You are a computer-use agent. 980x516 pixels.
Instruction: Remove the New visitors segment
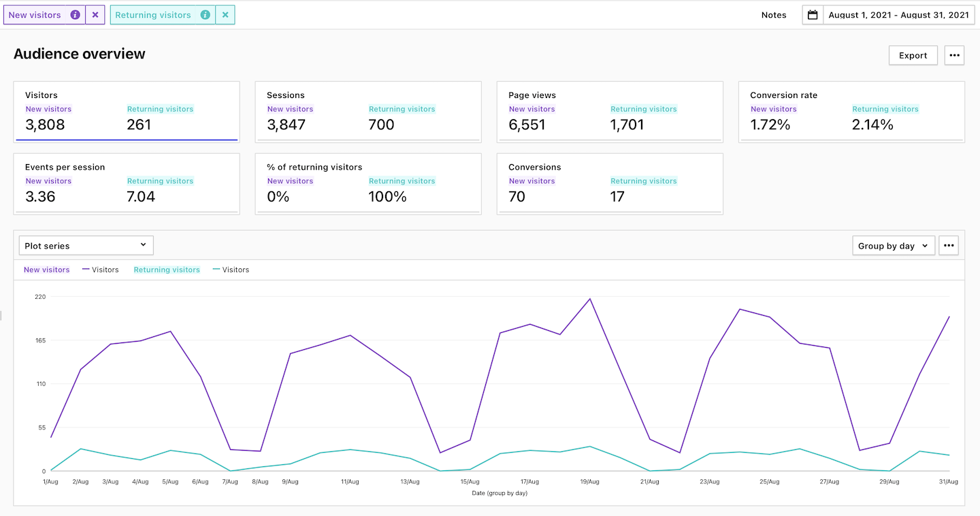(95, 15)
